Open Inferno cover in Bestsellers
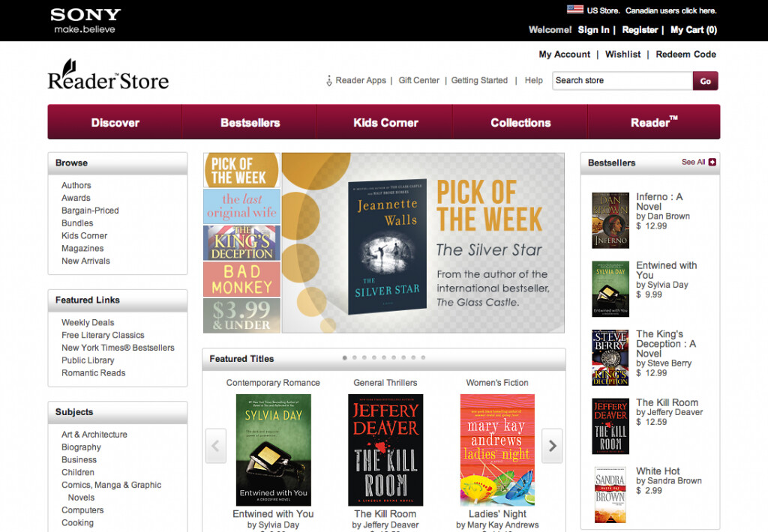Image resolution: width=768 pixels, height=532 pixels. pyautogui.click(x=610, y=220)
